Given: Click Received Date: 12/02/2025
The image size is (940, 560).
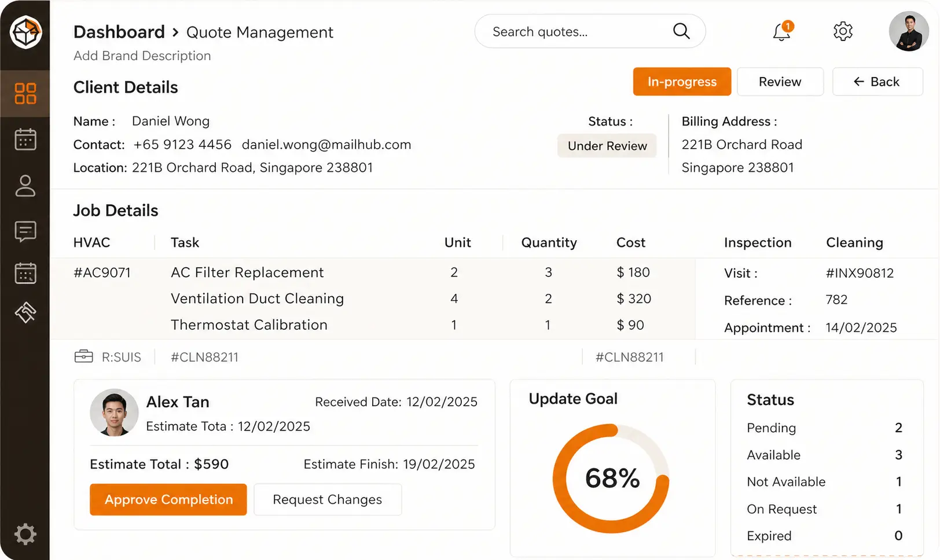Looking at the screenshot, I should coord(396,401).
